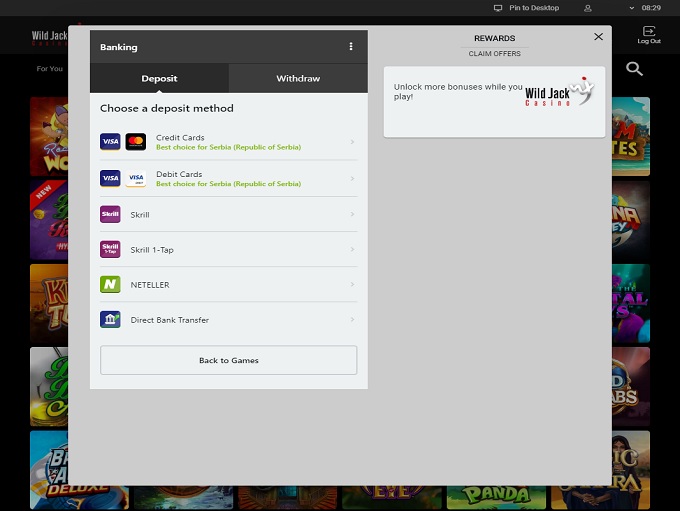Click the Skrill payment logo
Viewport: 680px width, 511px height.
pyautogui.click(x=110, y=214)
